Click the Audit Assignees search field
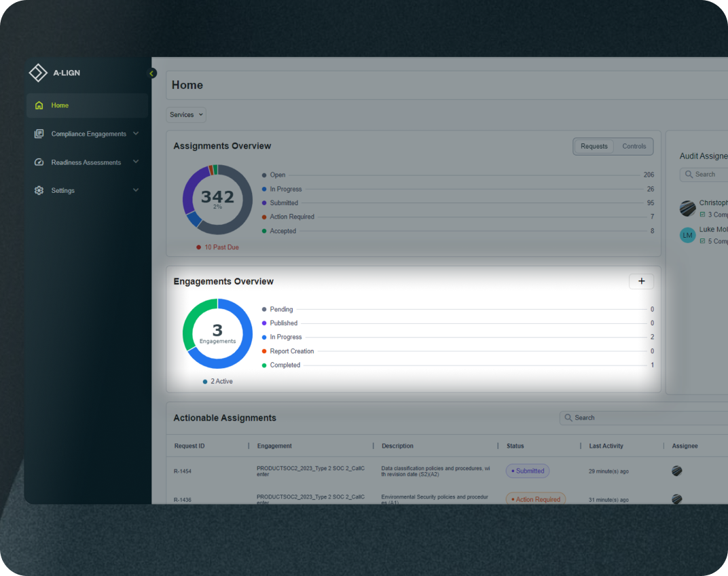728x576 pixels. point(704,174)
